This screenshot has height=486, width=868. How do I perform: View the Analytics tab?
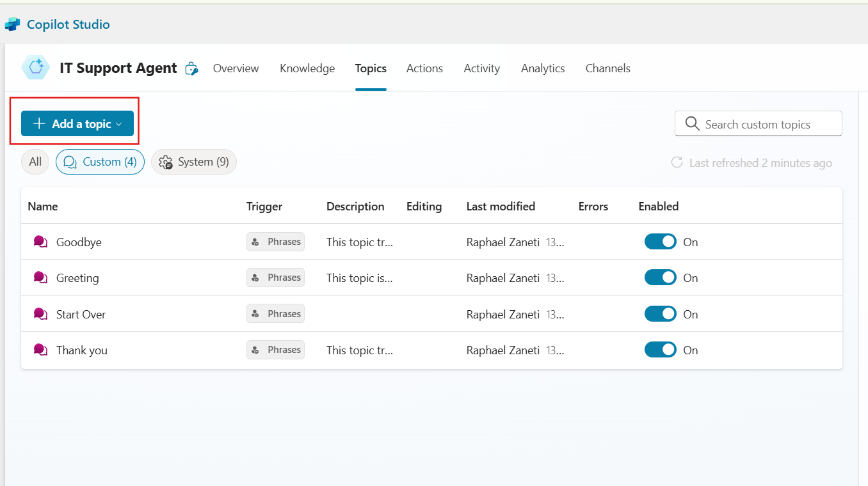tap(543, 68)
